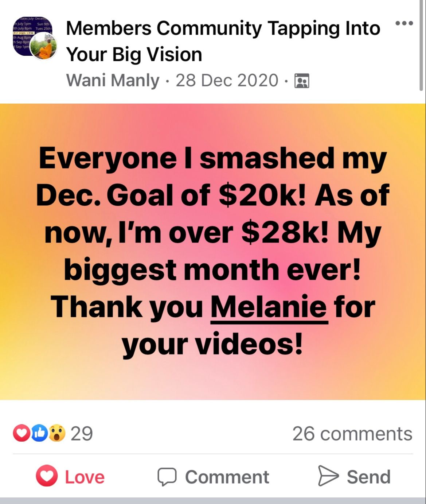Click the speech bubble comment icon
The image size is (426, 504).
167,477
